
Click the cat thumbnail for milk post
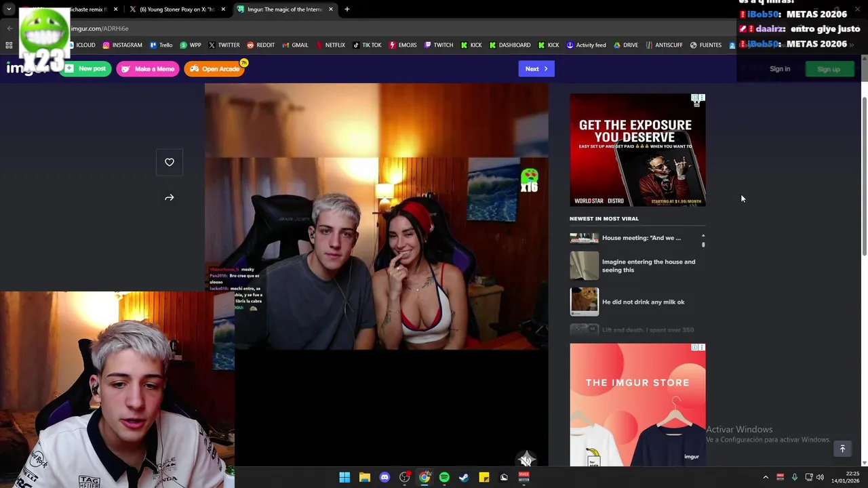coord(584,302)
